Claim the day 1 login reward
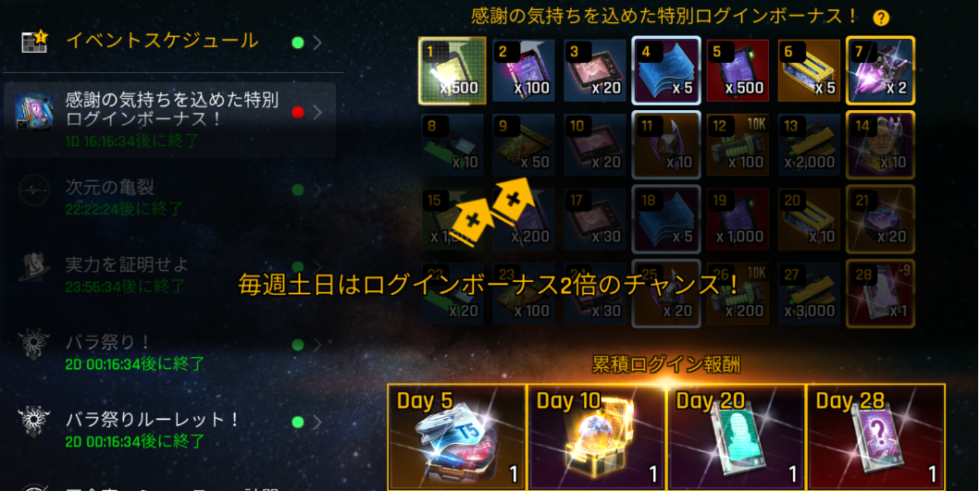This screenshot has height=491, width=980. [x=452, y=70]
